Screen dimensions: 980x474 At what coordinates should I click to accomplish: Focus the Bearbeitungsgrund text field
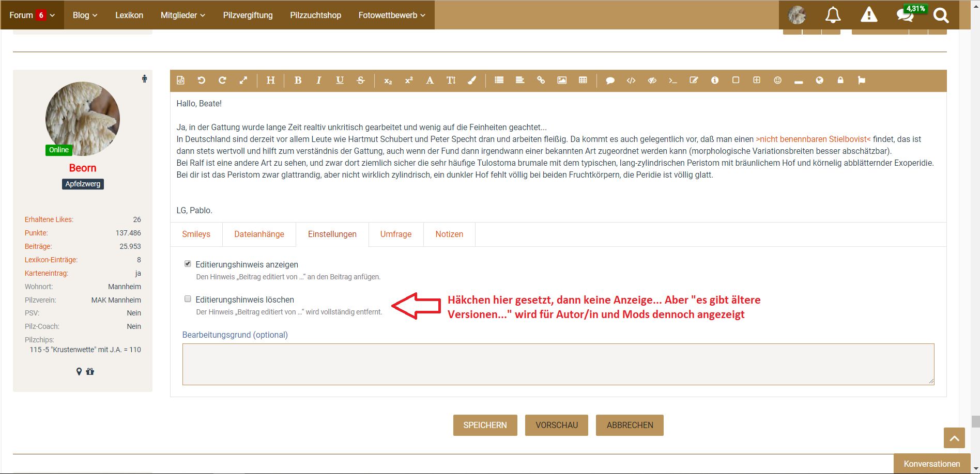[x=558, y=364]
